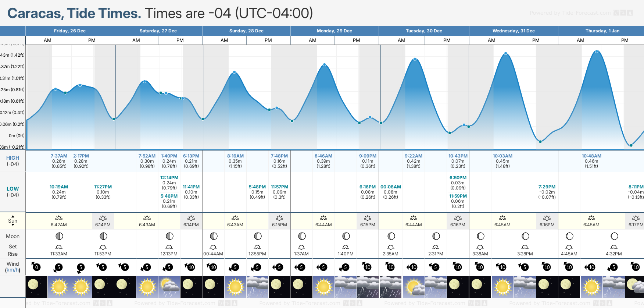
Task: Click Wednesday's 7:29PM low tide point on graph
Action: (x=540, y=142)
